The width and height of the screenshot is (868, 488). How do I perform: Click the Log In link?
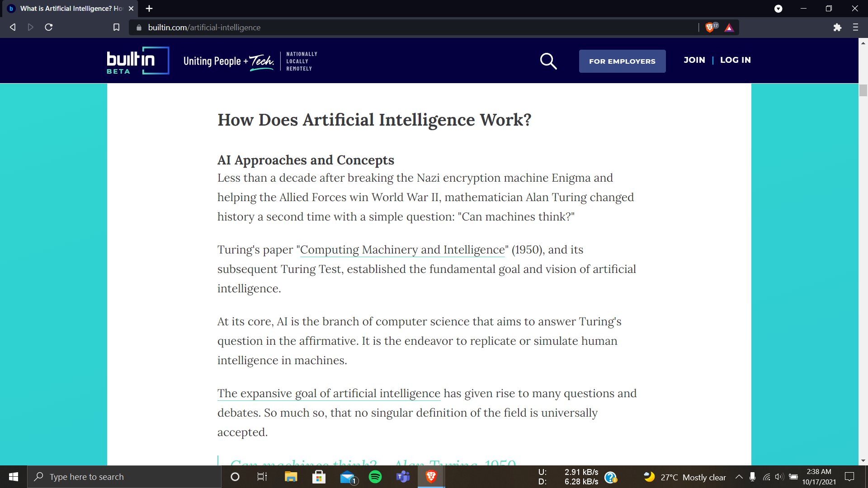(x=735, y=60)
